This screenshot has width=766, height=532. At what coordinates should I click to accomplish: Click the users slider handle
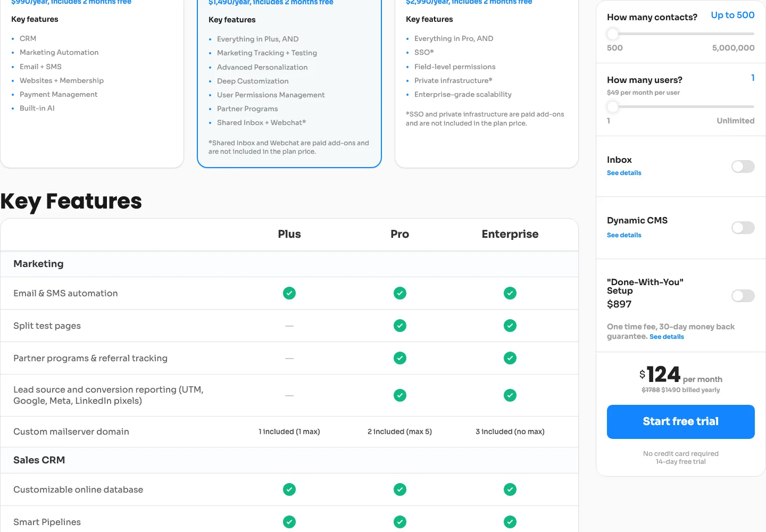click(x=613, y=107)
